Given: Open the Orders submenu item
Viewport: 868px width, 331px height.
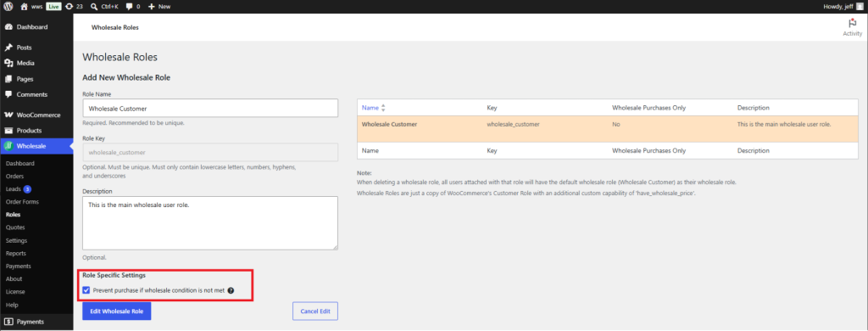Looking at the screenshot, I should coord(14,177).
